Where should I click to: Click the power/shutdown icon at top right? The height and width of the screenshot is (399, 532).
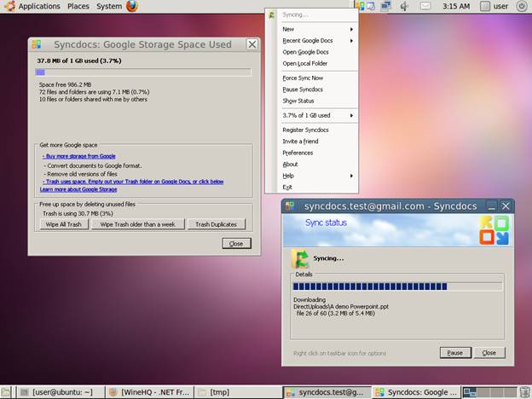pos(521,6)
